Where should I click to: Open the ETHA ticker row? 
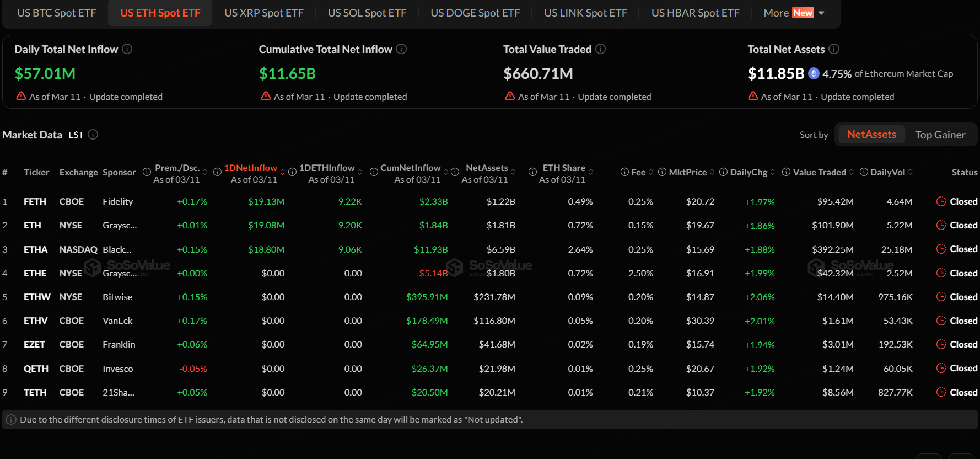click(35, 249)
